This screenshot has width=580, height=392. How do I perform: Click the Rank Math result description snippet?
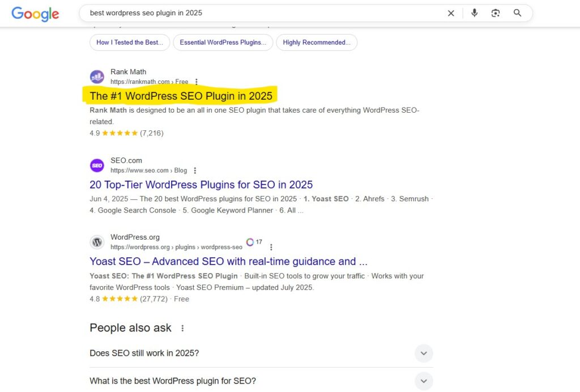point(254,116)
